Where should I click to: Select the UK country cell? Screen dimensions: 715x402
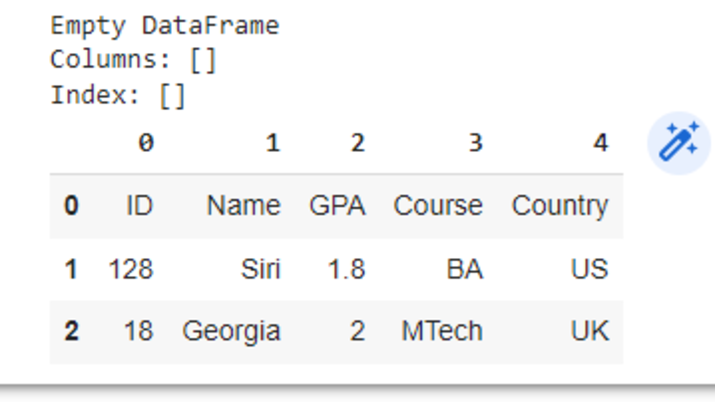coord(589,331)
